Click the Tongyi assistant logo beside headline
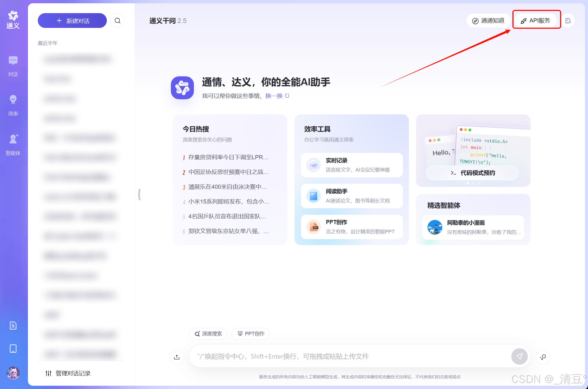 click(182, 88)
